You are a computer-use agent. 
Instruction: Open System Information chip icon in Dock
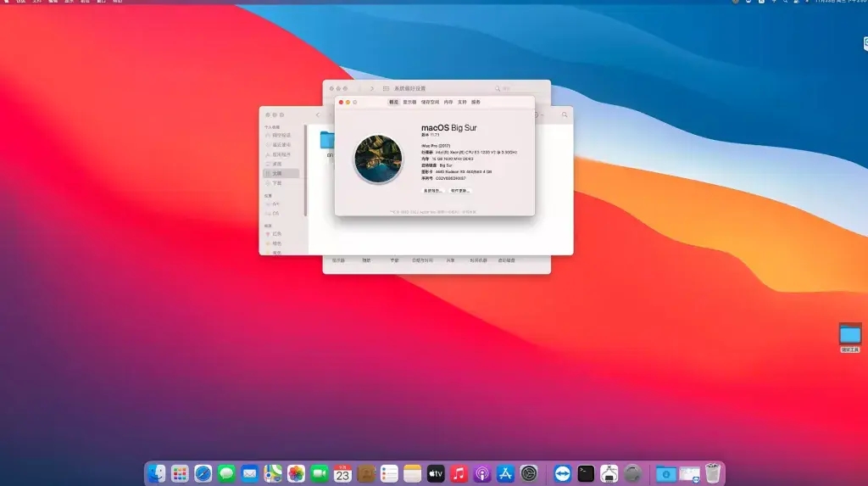tap(609, 474)
